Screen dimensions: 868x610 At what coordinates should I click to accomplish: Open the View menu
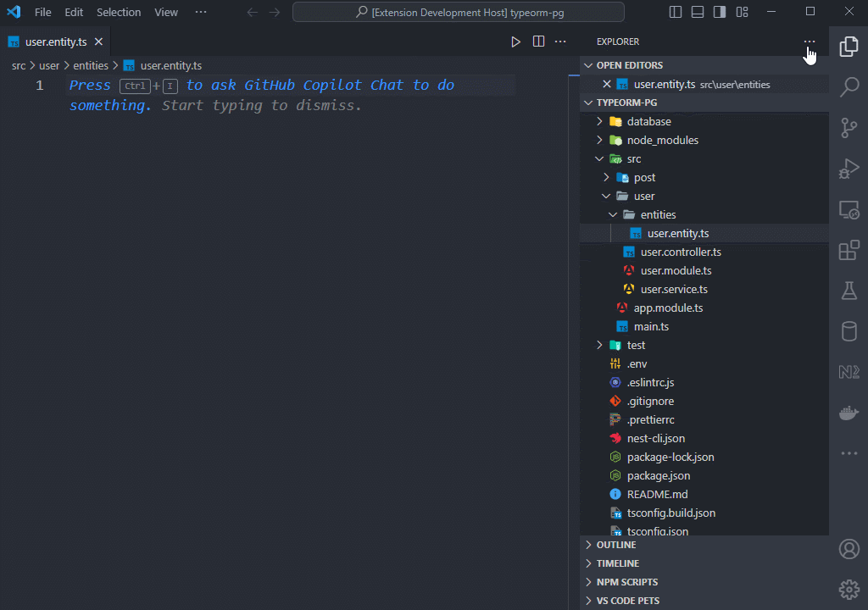pos(166,12)
